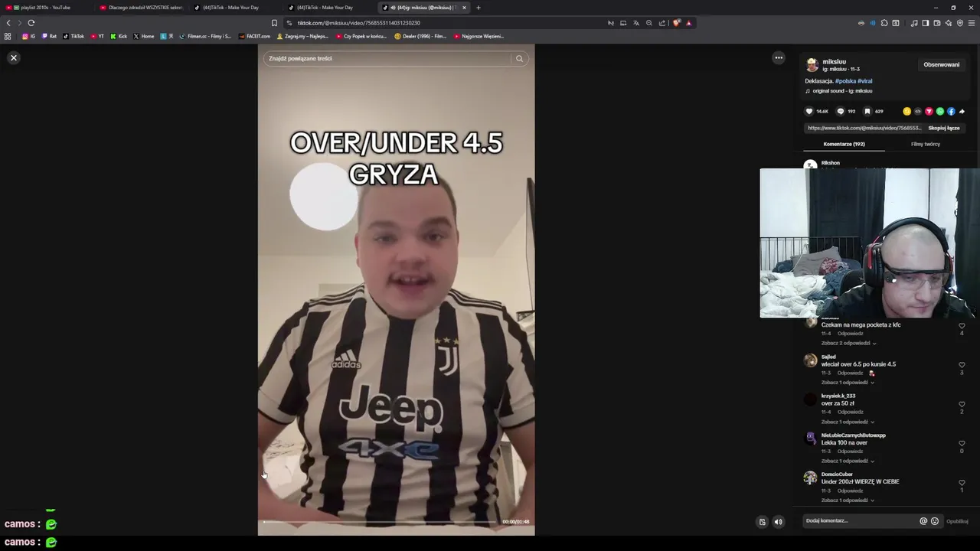Open Rikshon commenter avatar
Viewport: 980px width, 551px height.
coord(810,165)
